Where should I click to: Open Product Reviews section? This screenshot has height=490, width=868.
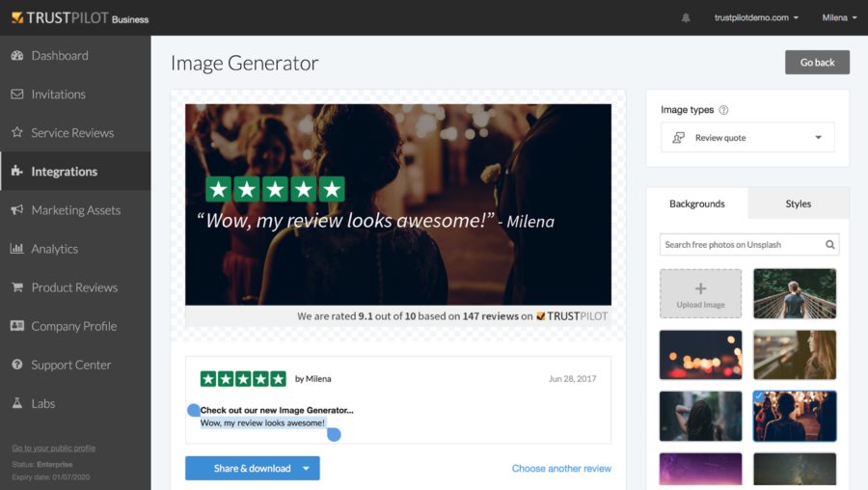tap(75, 287)
